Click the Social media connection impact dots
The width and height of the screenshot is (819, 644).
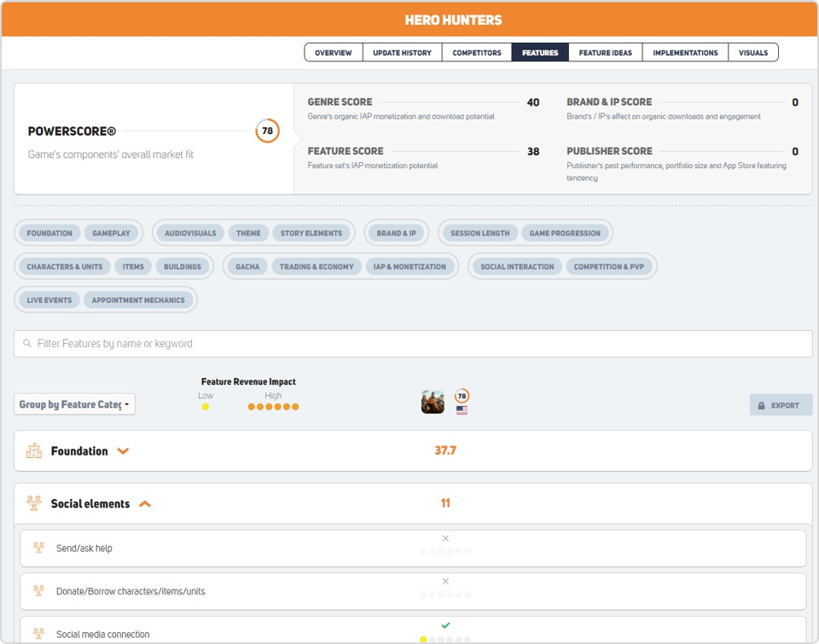tap(445, 639)
